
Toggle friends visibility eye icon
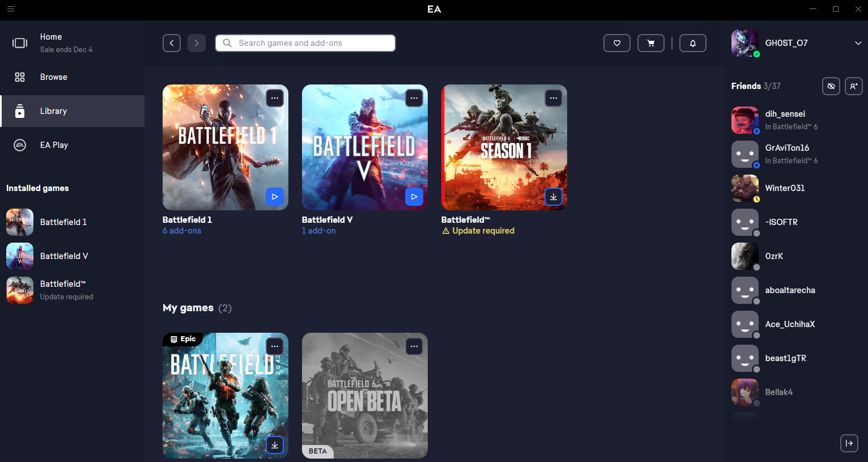(831, 86)
